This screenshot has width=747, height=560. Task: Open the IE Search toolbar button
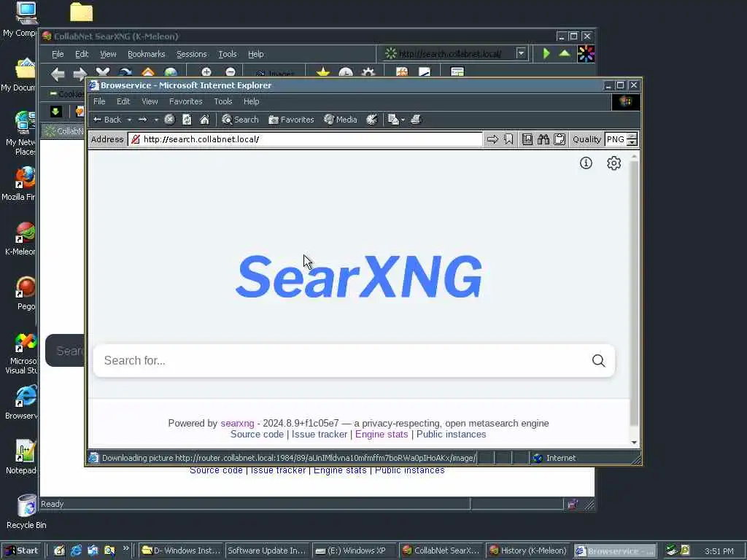[240, 120]
